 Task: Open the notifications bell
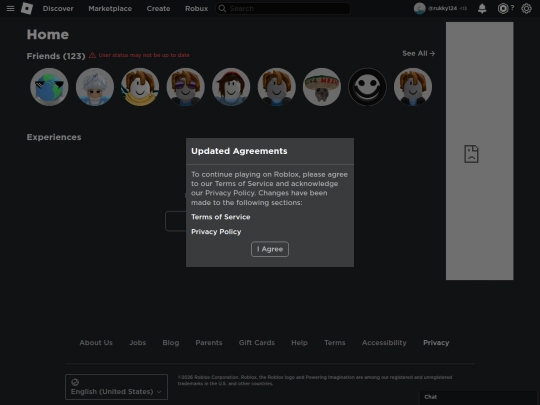[482, 8]
